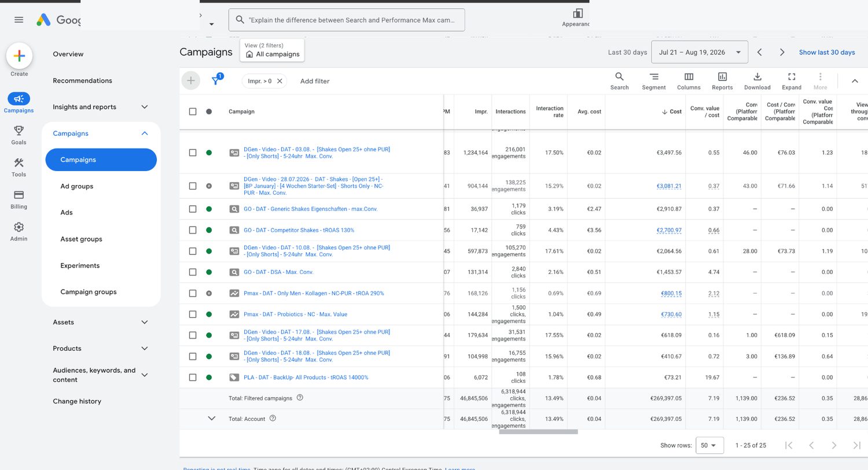The width and height of the screenshot is (868, 470).
Task: Open the Reports tool
Action: (722, 80)
